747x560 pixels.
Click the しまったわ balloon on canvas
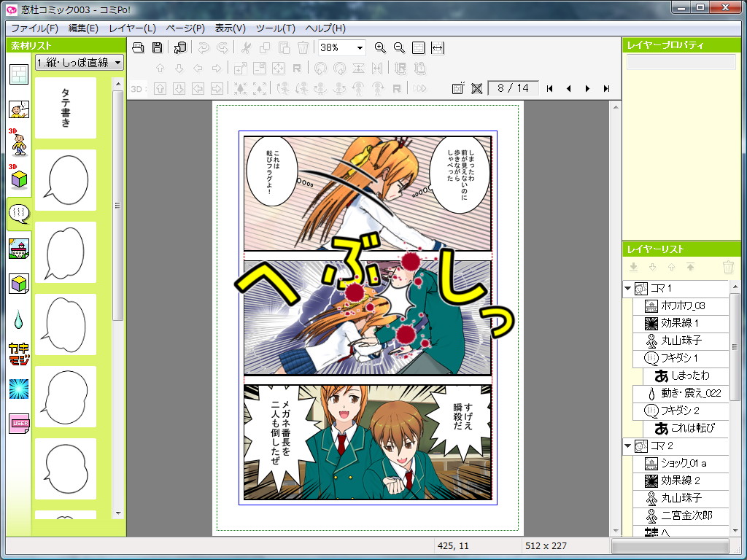[x=460, y=174]
